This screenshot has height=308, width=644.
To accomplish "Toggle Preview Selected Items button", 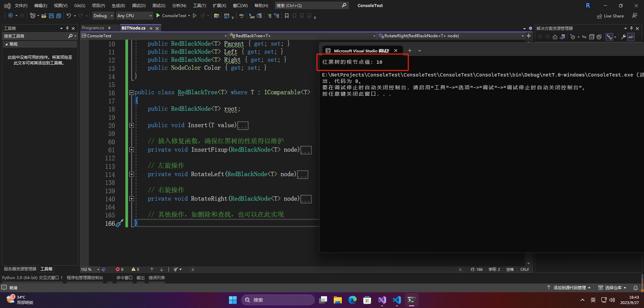I will pyautogui.click(x=631, y=37).
